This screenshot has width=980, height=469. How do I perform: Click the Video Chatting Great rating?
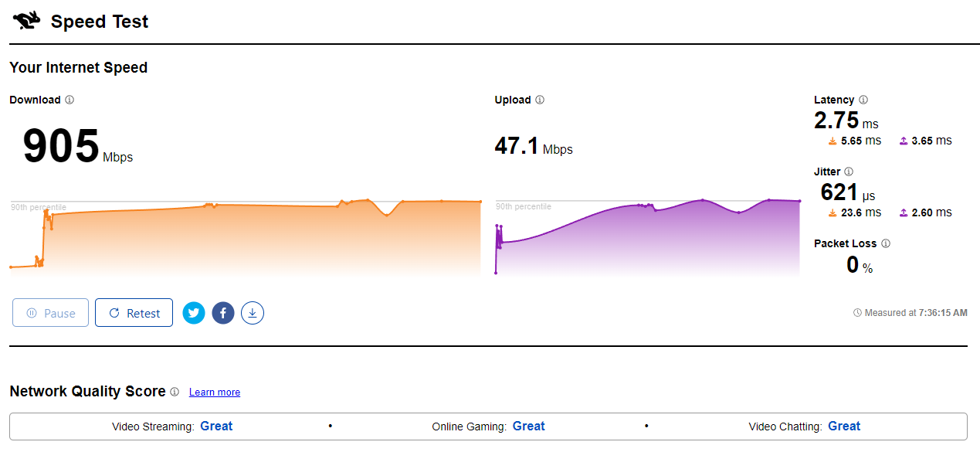(x=844, y=426)
